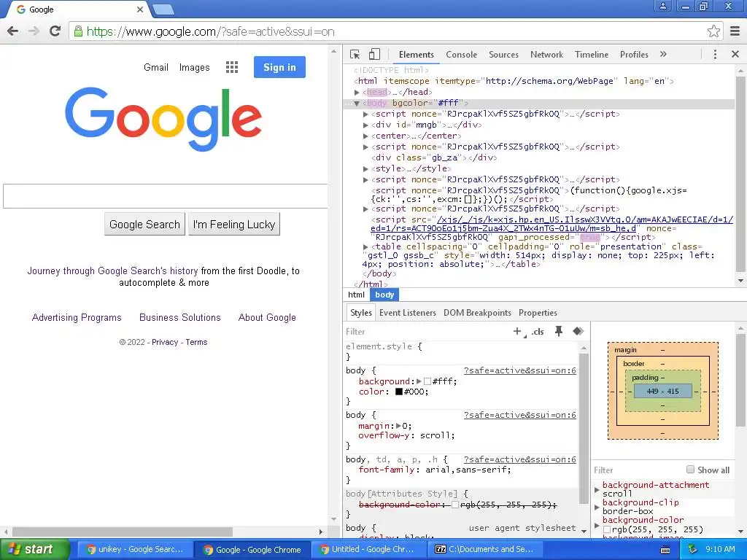Click the Google search input box
Image resolution: width=747 pixels, height=560 pixels.
point(166,196)
